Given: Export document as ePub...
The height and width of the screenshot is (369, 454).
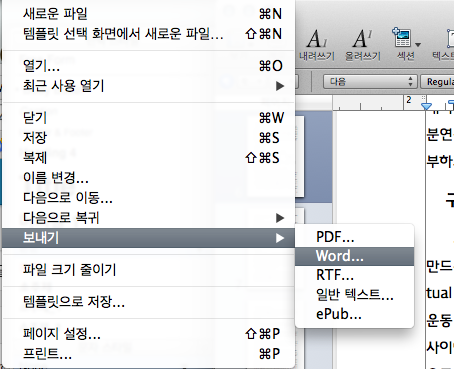Looking at the screenshot, I should coord(354,314).
